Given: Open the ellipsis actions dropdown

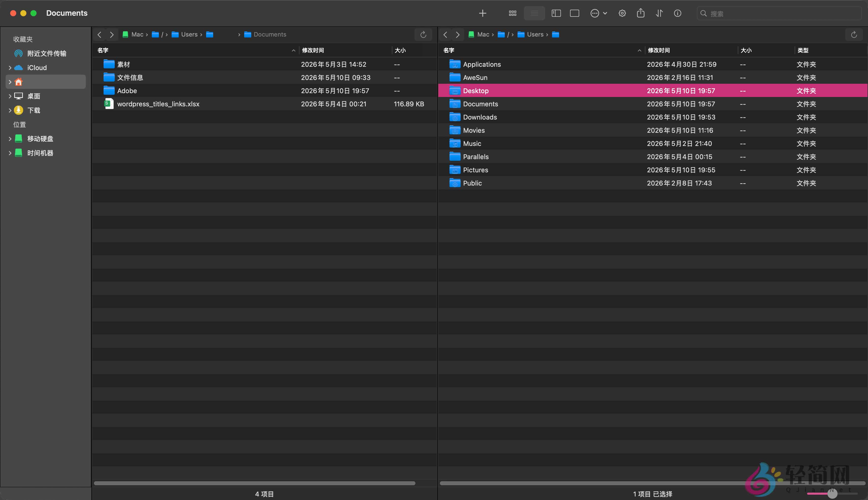Looking at the screenshot, I should [598, 13].
